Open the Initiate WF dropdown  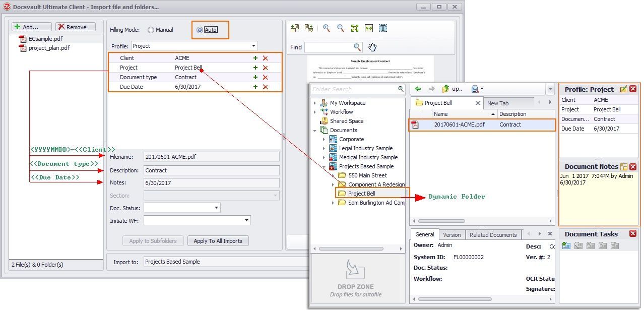coord(246,220)
